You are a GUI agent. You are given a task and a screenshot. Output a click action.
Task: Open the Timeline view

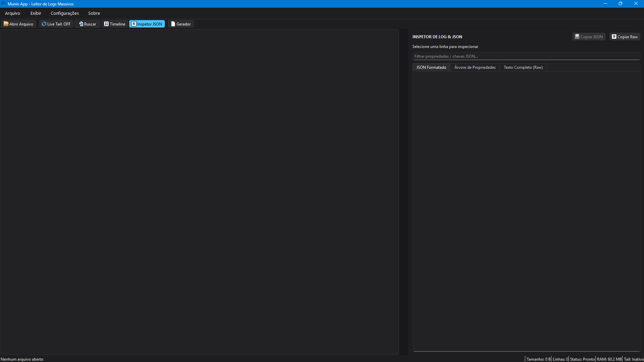(x=114, y=24)
